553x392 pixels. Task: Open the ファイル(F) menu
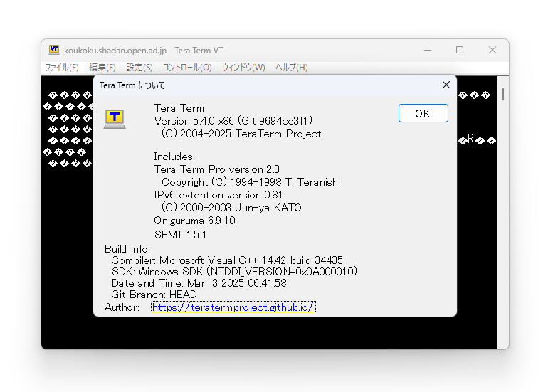click(62, 68)
